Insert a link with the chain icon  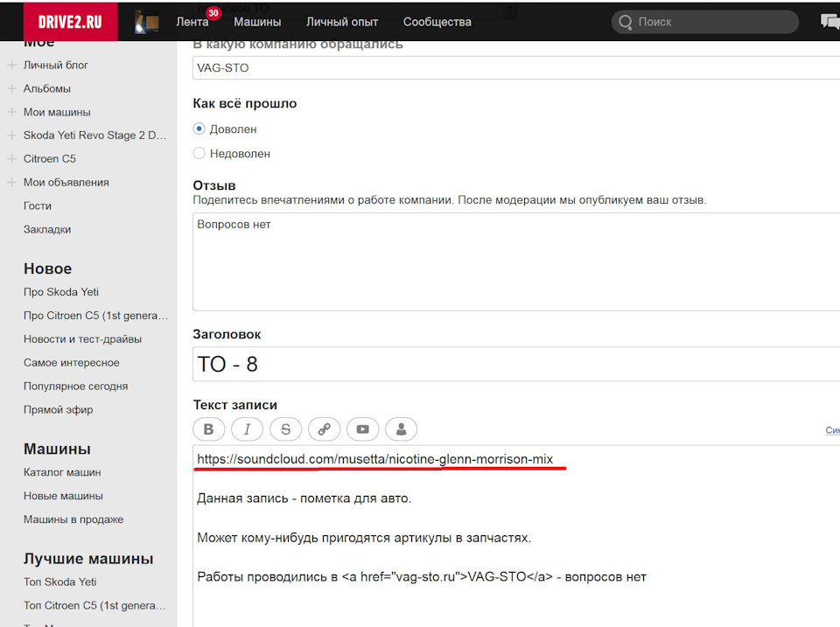[324, 428]
